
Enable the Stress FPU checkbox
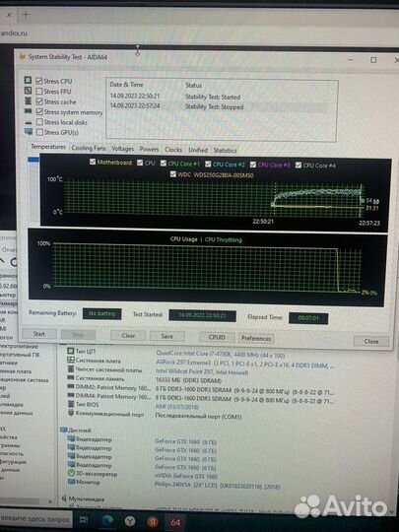pos(39,91)
